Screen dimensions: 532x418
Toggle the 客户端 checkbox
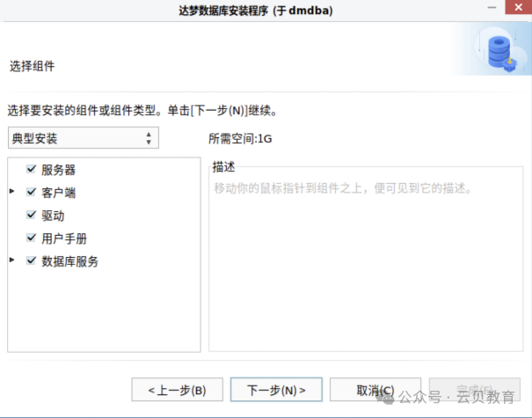pos(31,192)
